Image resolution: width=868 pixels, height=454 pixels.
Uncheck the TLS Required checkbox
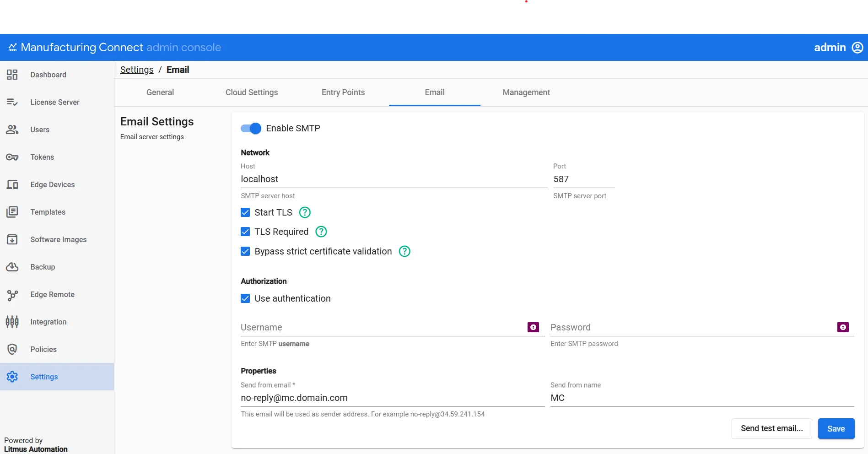tap(245, 232)
